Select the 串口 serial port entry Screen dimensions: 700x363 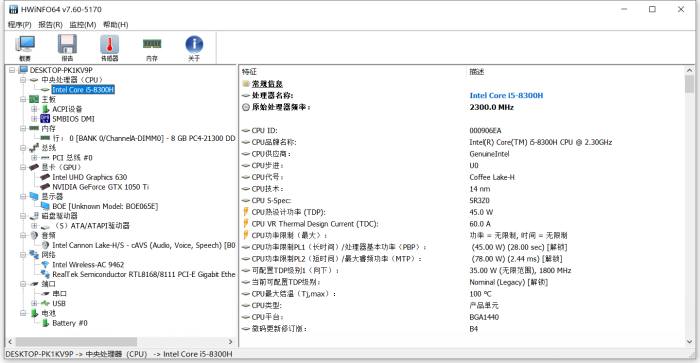[x=59, y=294]
